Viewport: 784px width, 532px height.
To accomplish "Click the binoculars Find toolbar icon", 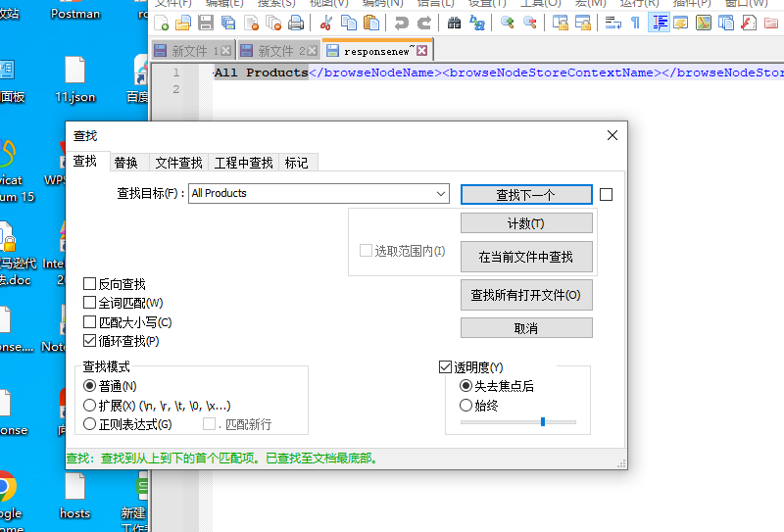I will [x=454, y=23].
